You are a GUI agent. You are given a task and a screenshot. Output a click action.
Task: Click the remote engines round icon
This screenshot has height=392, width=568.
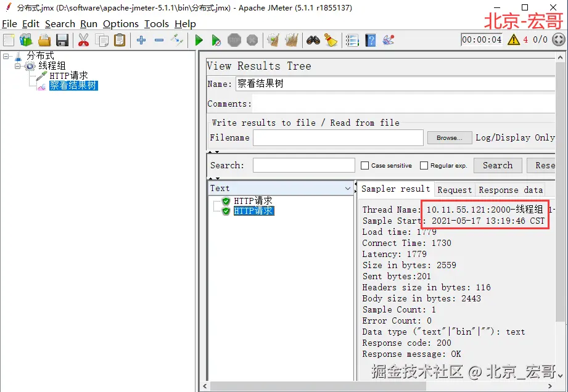pos(559,39)
